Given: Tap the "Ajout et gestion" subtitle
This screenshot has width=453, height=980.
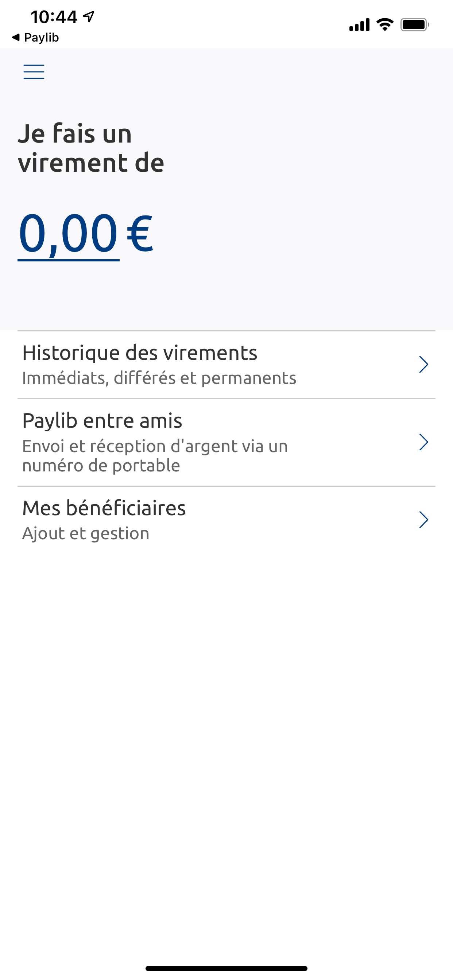Looking at the screenshot, I should point(86,533).
